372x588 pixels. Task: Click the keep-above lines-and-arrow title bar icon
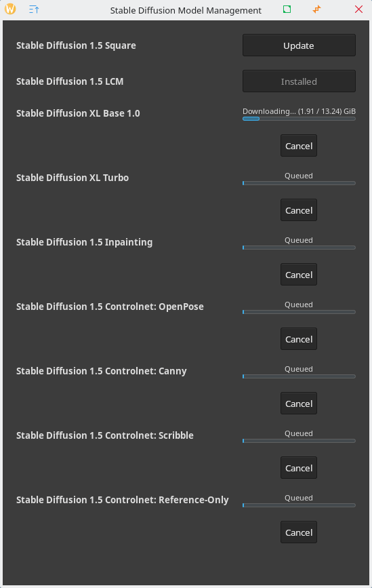click(34, 9)
